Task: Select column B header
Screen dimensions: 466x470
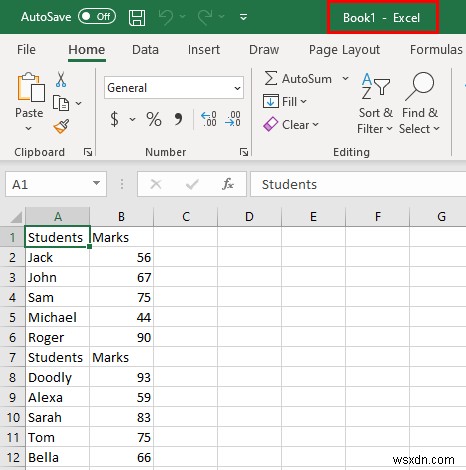Action: [x=121, y=217]
